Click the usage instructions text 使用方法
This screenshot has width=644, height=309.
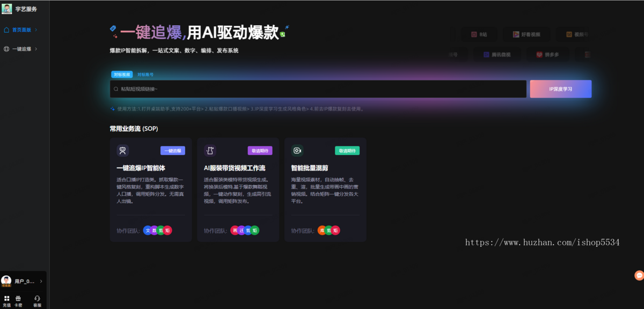point(241,109)
